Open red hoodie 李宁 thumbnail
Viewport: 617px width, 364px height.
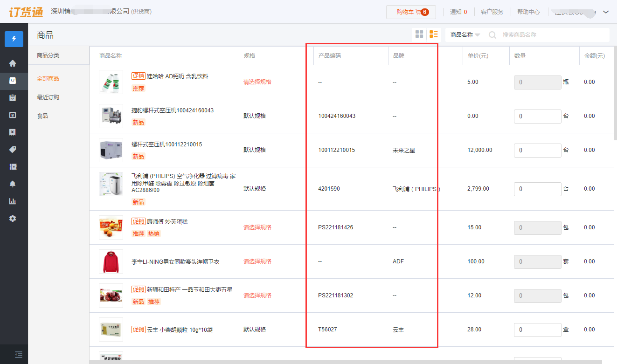111,261
